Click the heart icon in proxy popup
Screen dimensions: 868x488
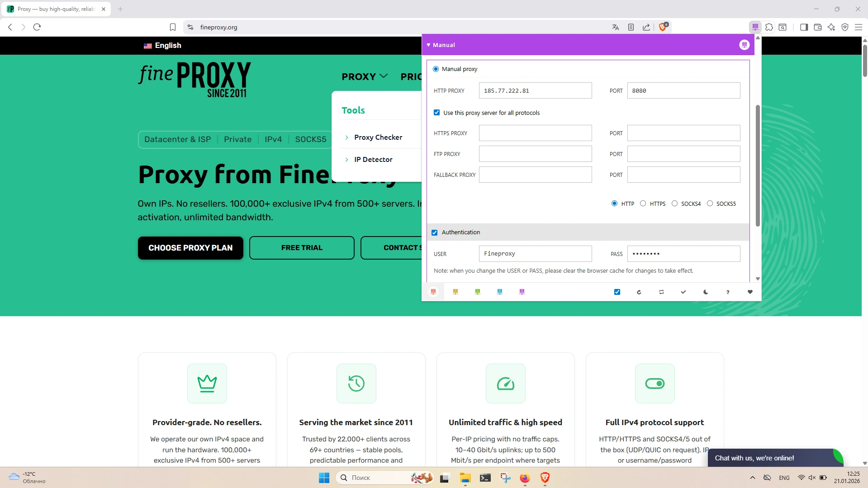pyautogui.click(x=750, y=292)
